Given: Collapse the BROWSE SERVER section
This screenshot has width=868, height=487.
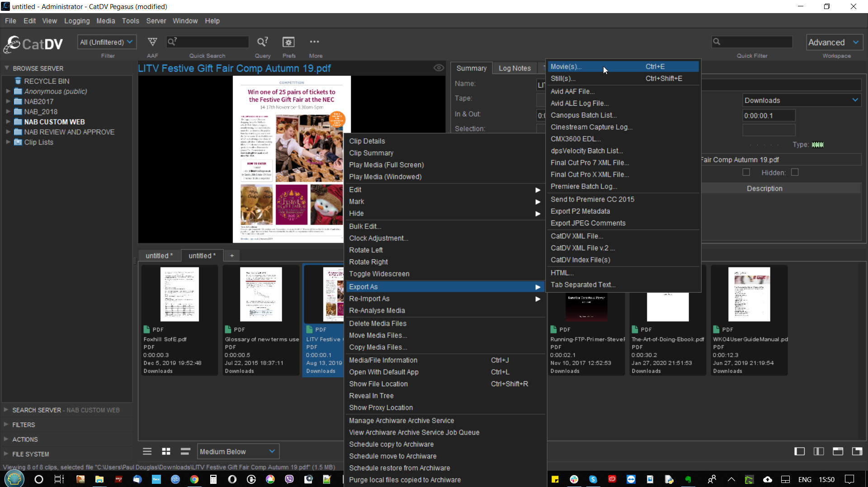Looking at the screenshot, I should click(7, 68).
